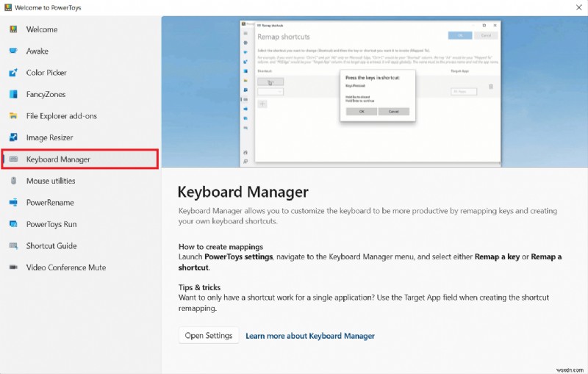Image resolution: width=588 pixels, height=374 pixels.
Task: Click the PowerRename icon
Action: [13, 202]
